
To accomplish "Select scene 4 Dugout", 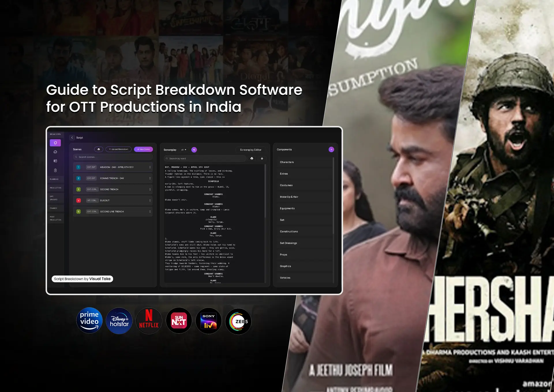I will click(x=113, y=201).
